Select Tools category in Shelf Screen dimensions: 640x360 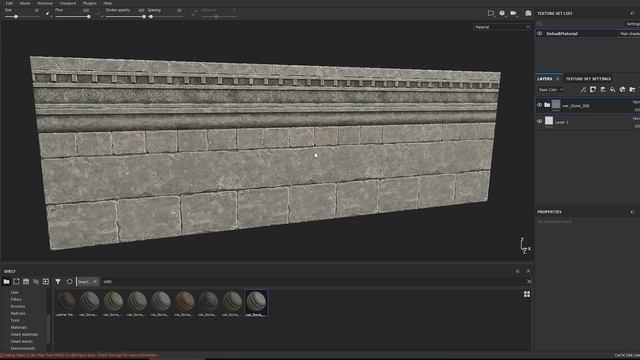pos(15,320)
